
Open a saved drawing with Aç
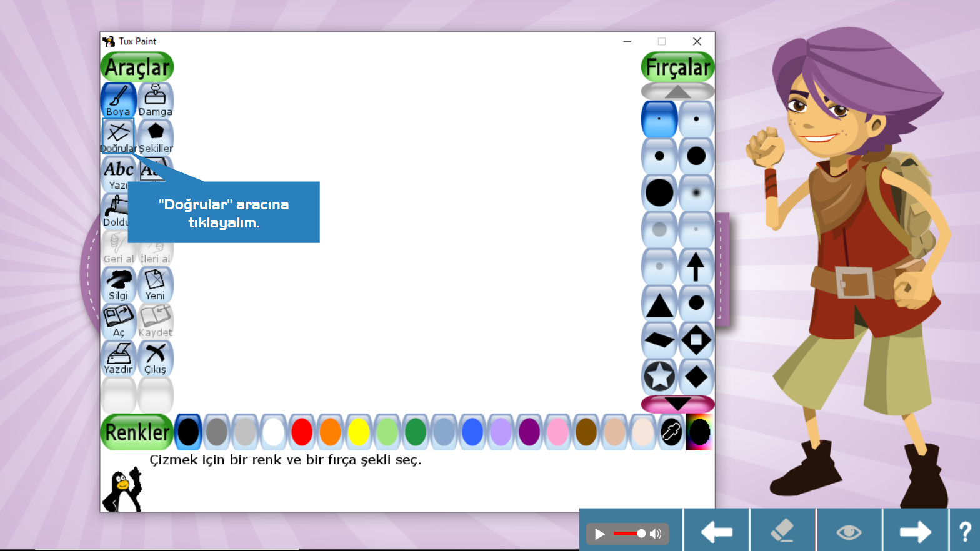118,321
